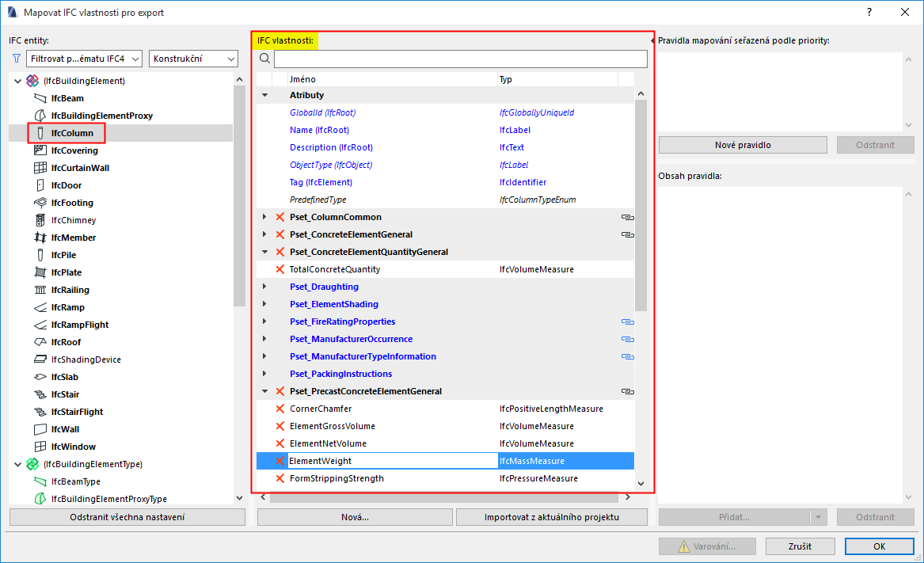Click the IfcSlab icon
924x563 pixels.
(40, 377)
